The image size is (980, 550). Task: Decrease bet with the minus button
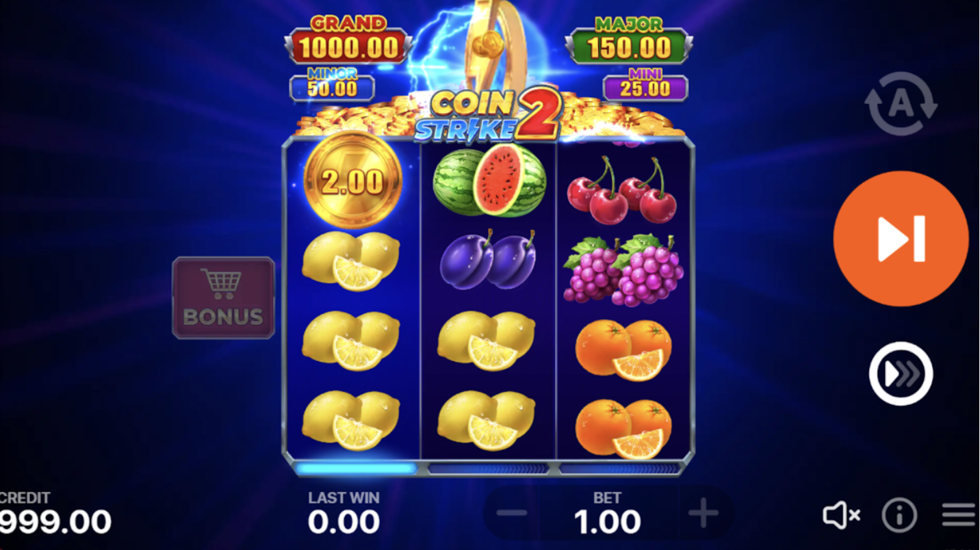(511, 513)
